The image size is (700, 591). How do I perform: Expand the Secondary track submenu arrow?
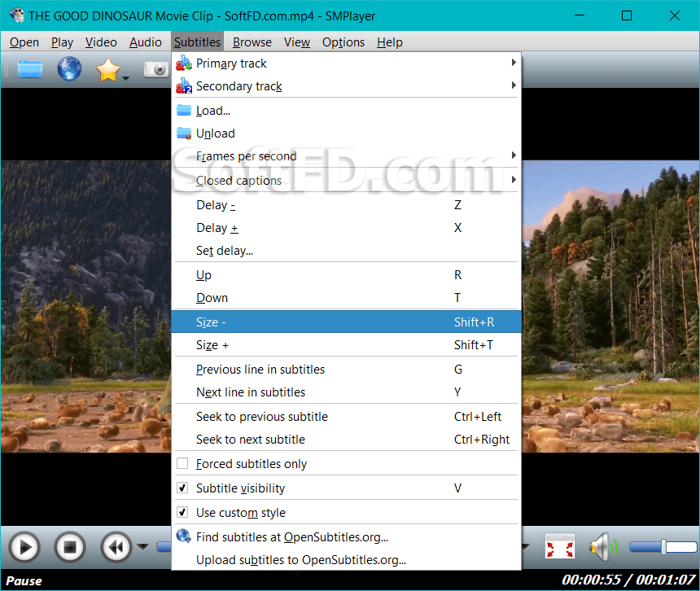[x=514, y=85]
